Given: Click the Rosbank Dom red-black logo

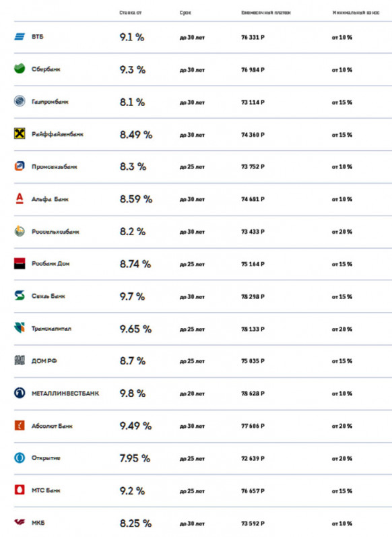Looking at the screenshot, I should 20,263.
